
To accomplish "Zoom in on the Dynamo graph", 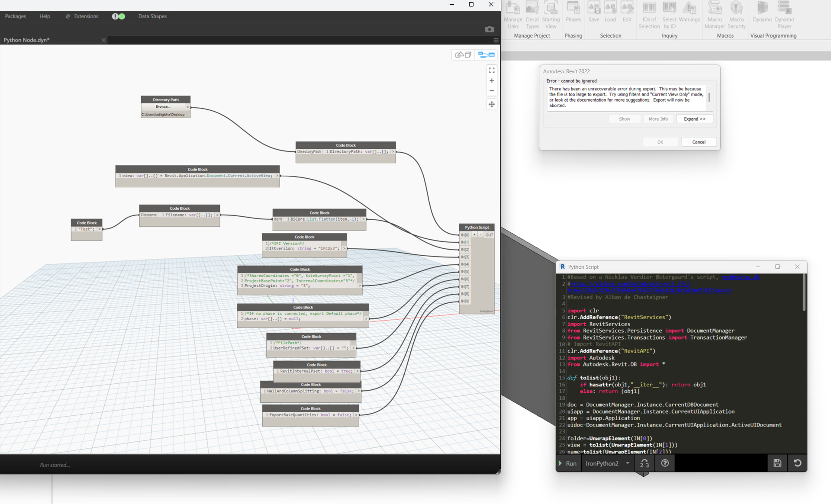I will coord(492,81).
